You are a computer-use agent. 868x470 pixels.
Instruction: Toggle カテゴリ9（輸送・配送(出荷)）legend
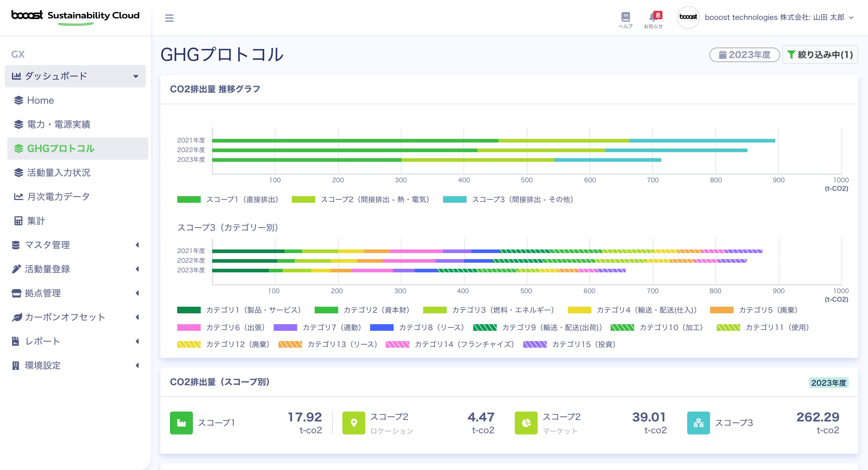tap(538, 327)
